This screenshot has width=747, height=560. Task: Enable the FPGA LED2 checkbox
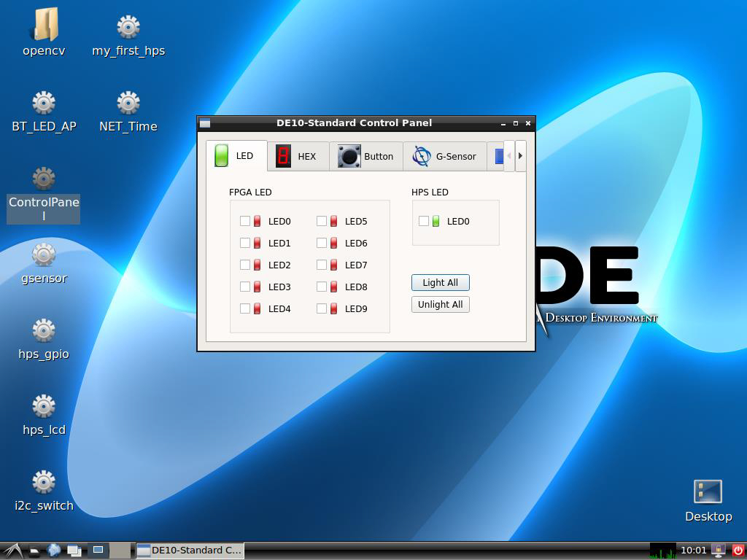point(245,265)
